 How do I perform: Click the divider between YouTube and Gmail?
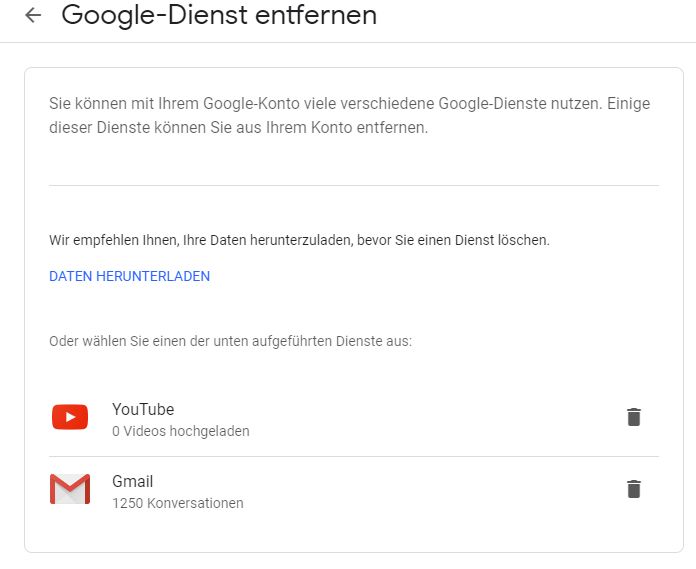pos(354,456)
